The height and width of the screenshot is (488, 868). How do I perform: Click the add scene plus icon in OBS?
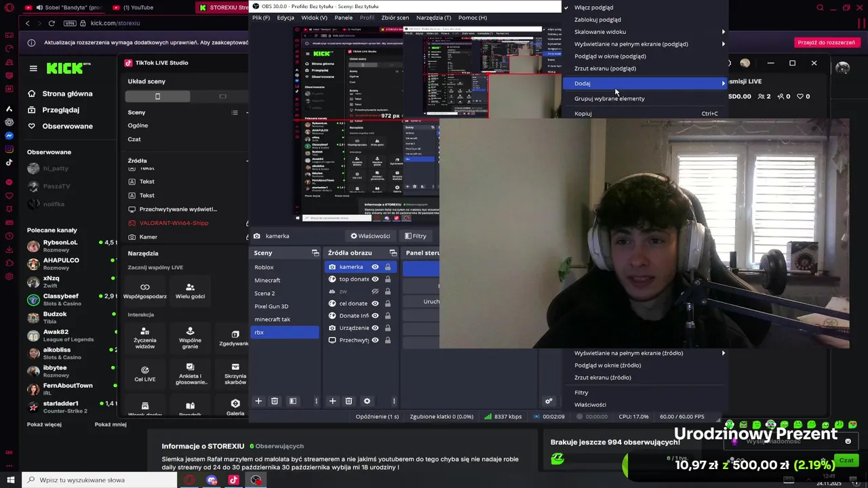pyautogui.click(x=258, y=401)
